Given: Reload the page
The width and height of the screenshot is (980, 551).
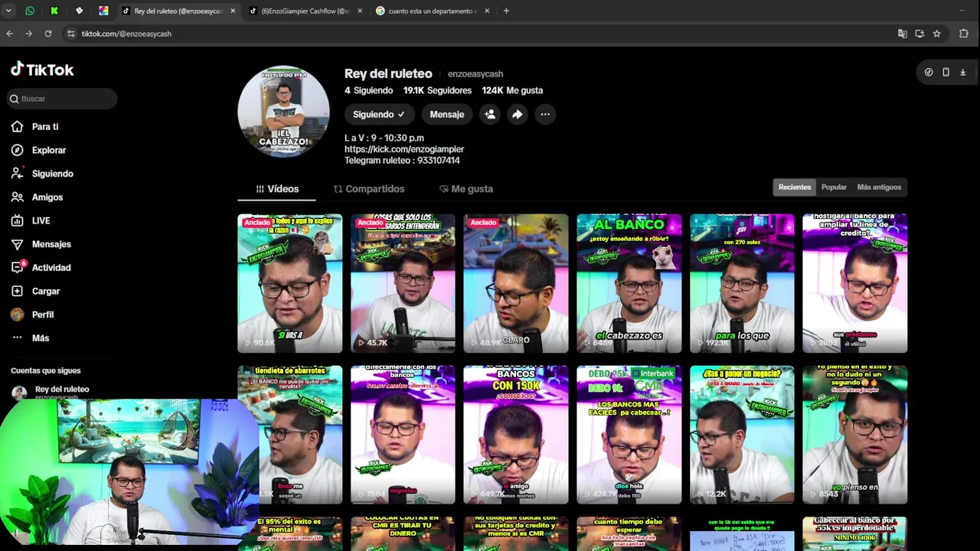Looking at the screenshot, I should 47,34.
